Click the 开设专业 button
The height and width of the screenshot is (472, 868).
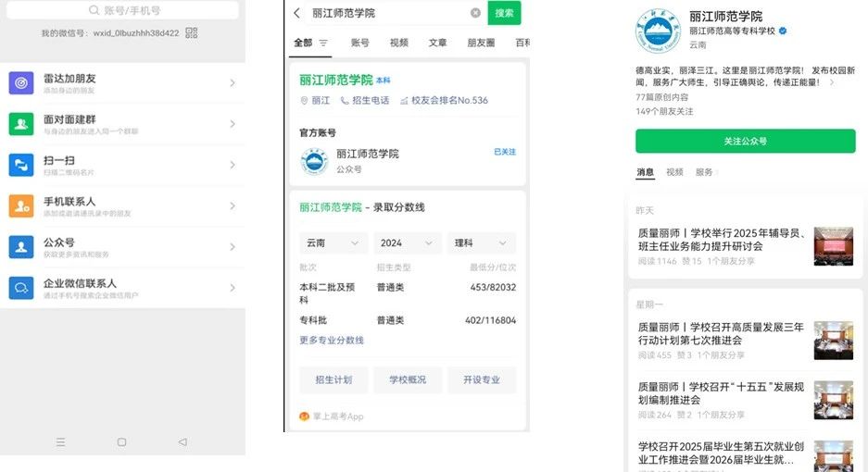[482, 379]
